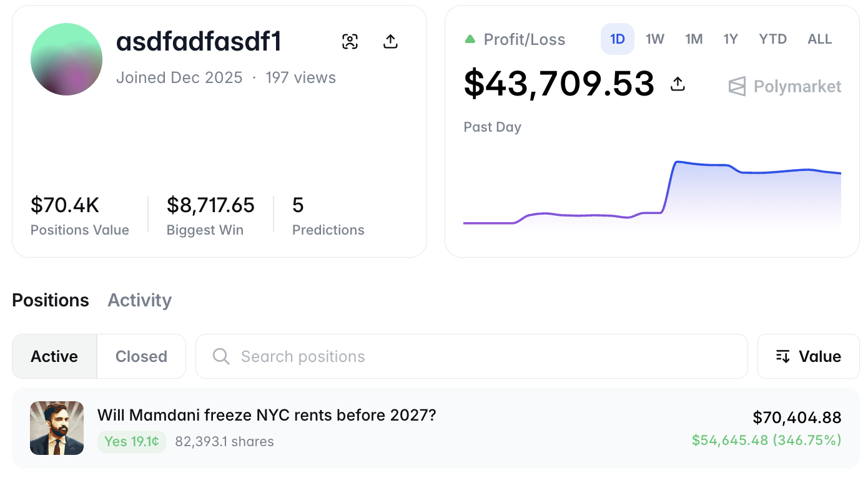Click the magnifier icon in search bar

221,356
